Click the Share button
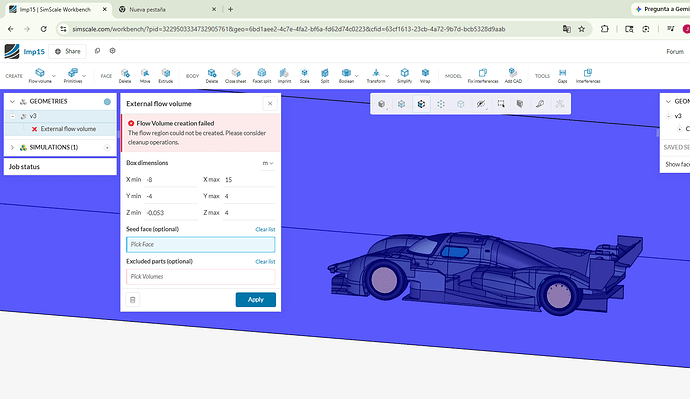This screenshot has width=690, height=399. click(x=68, y=51)
